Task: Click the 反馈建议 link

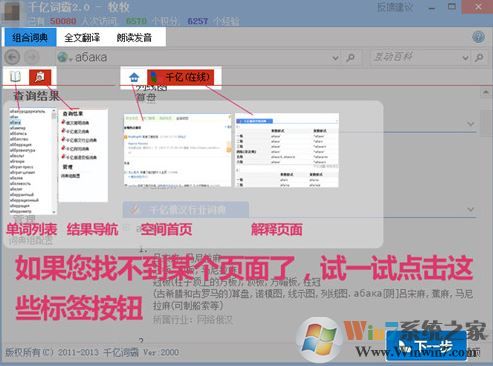Action: click(x=395, y=7)
